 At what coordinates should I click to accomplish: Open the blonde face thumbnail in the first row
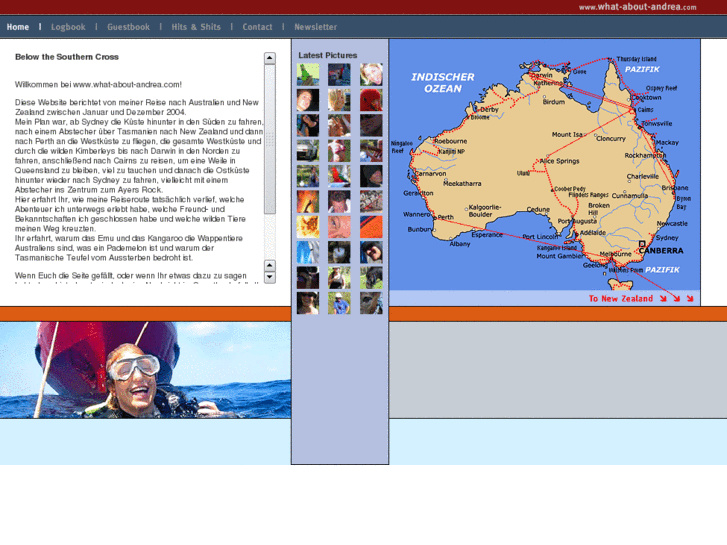[x=371, y=75]
